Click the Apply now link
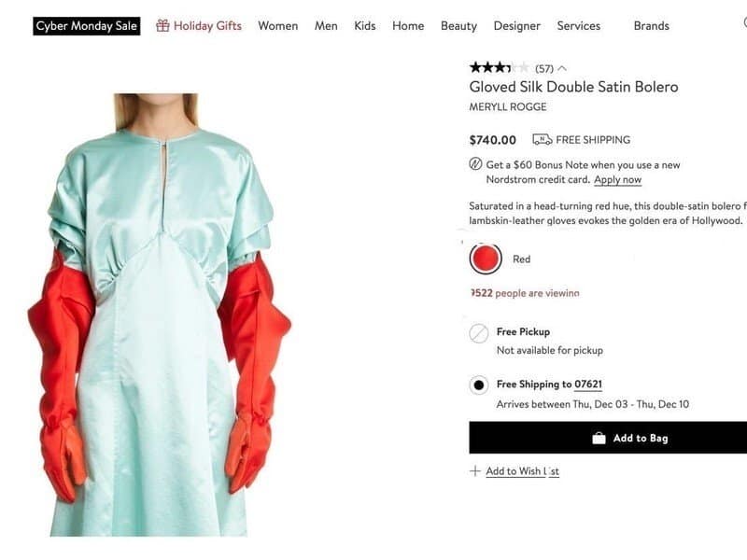Image resolution: width=747 pixels, height=560 pixels. pyautogui.click(x=617, y=179)
